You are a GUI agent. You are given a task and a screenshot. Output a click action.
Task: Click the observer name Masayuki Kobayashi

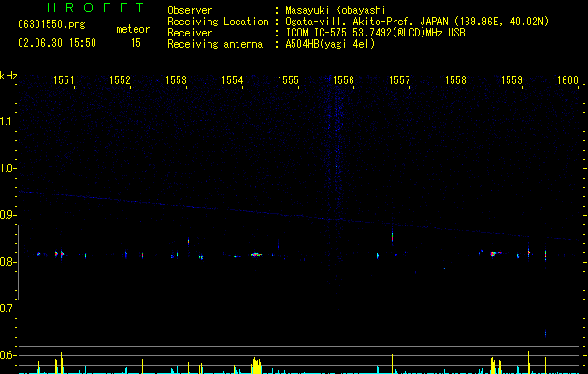336,10
